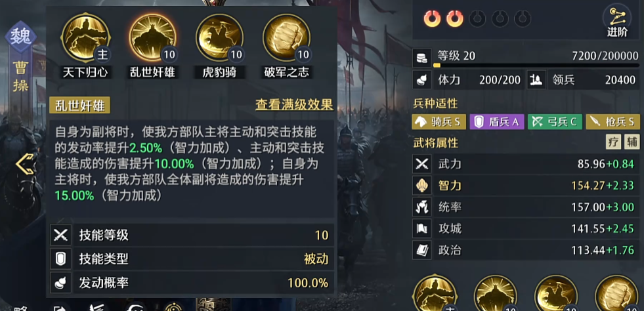This screenshot has width=644, height=311.
Task: Click the 攻城 flag icon
Action: pos(422,228)
